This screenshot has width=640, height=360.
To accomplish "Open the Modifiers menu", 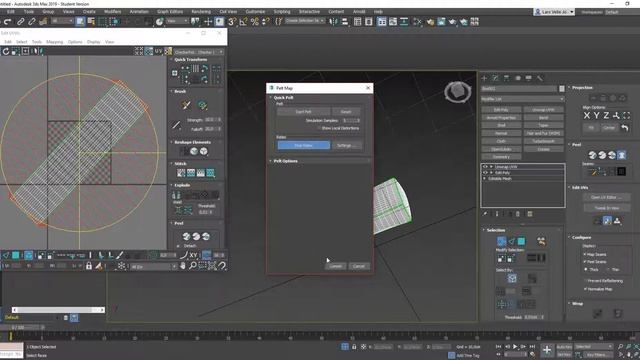I will pos(113,12).
